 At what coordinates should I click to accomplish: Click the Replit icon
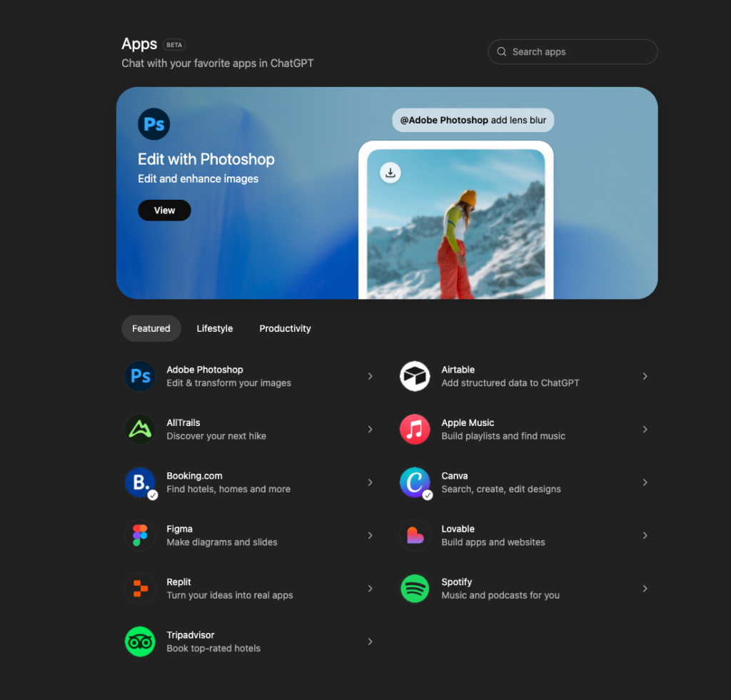140,589
